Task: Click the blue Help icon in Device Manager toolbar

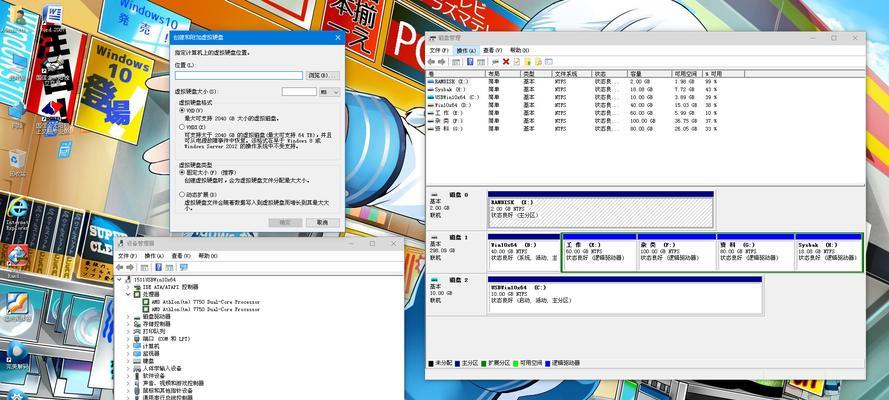Action: 159,267
